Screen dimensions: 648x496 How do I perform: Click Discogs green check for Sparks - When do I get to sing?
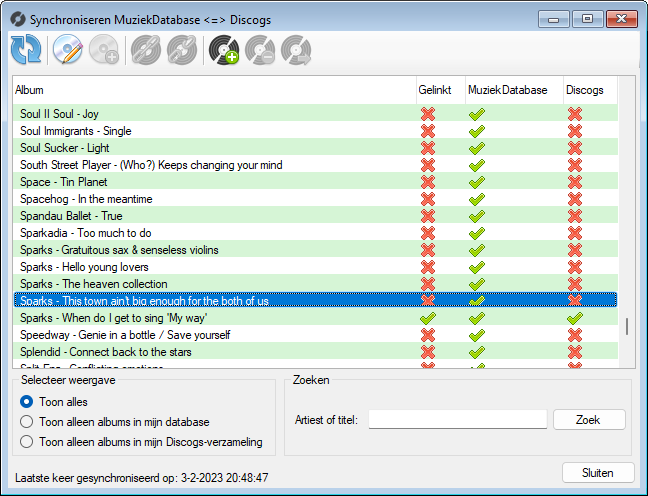coord(575,318)
